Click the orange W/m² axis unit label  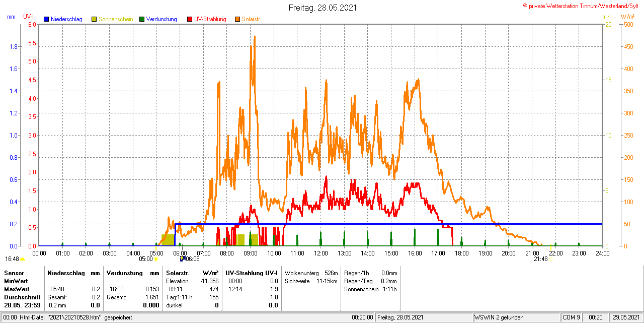point(627,17)
